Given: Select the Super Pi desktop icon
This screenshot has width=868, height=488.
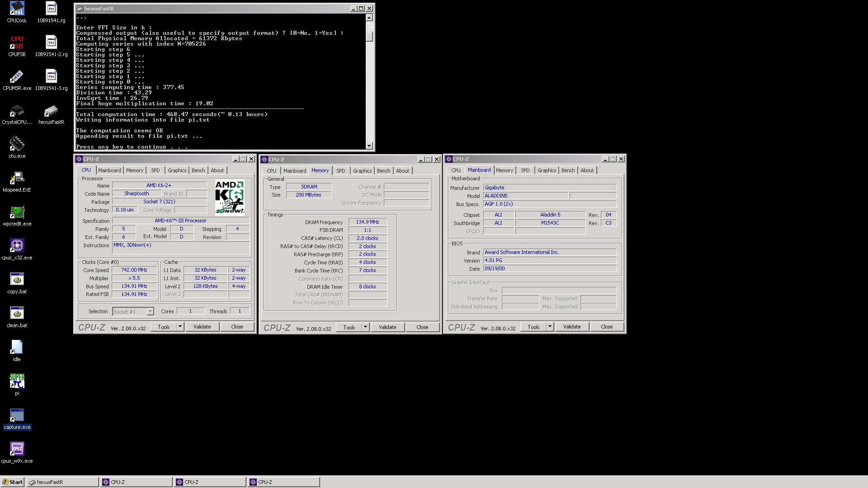Looking at the screenshot, I should pyautogui.click(x=17, y=381).
